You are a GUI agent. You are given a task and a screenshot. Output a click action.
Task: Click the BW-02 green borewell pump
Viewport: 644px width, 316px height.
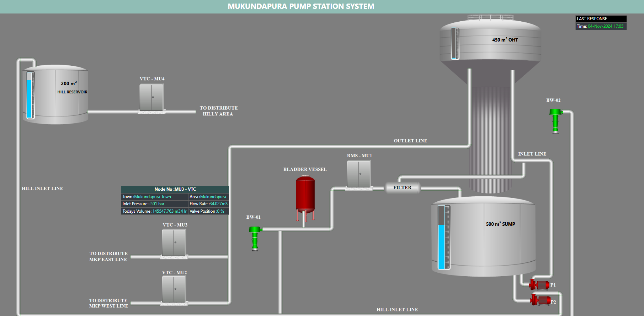pyautogui.click(x=555, y=121)
